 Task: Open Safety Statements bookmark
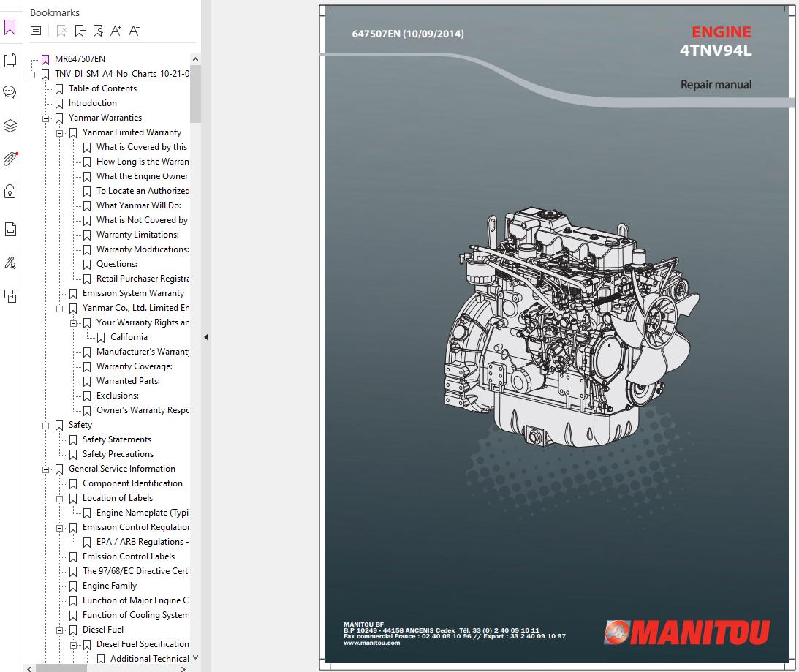[x=117, y=439]
